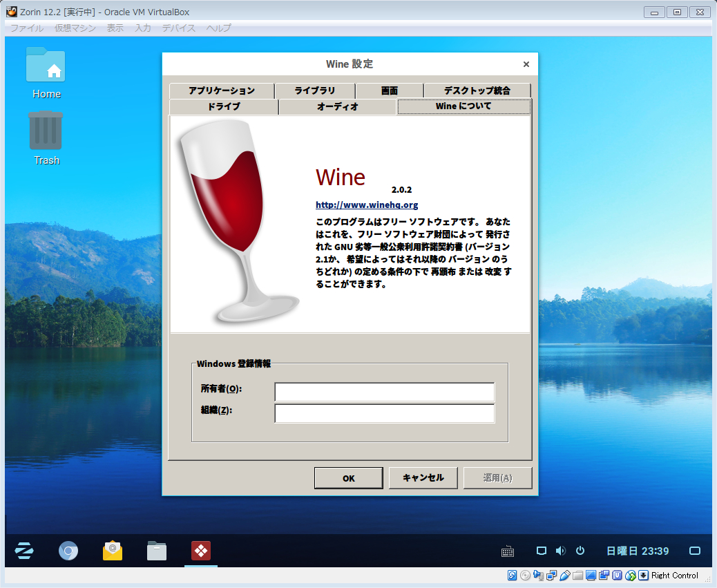
Task: Click the shared folders icon in VirtualBox status bar
Action: coord(579,576)
